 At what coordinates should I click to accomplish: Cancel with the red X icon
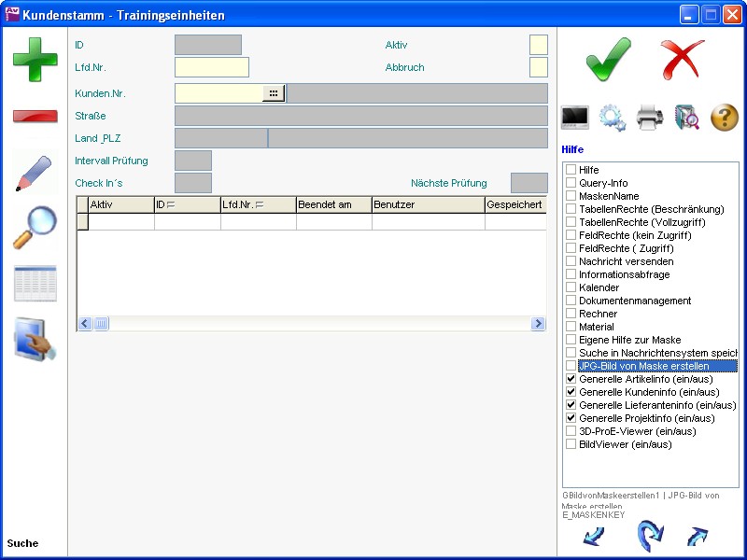click(683, 60)
